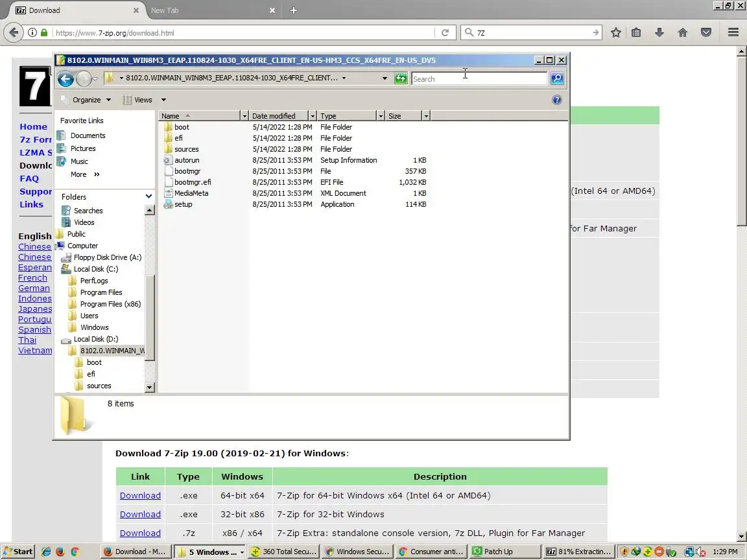Download .7z Extra package

click(140, 533)
